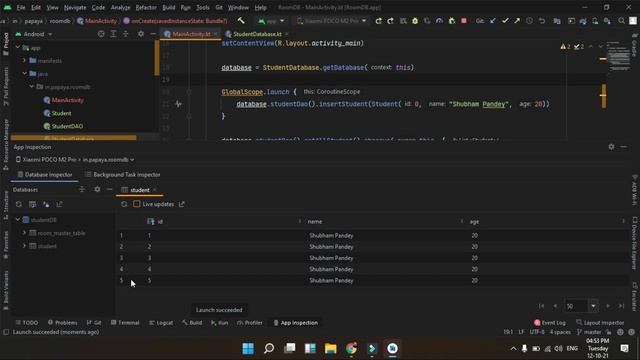Expand the student table node in tree
This screenshot has height=360, width=640.
point(24,246)
